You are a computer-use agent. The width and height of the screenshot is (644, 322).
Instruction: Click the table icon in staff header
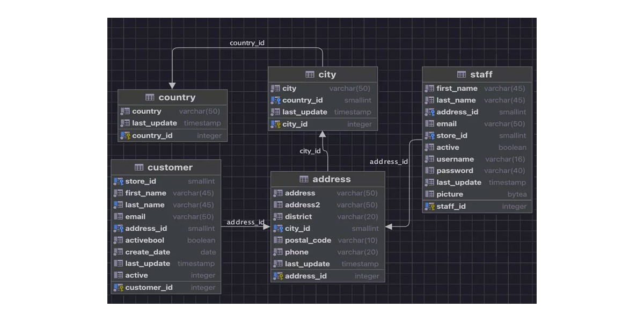click(462, 75)
